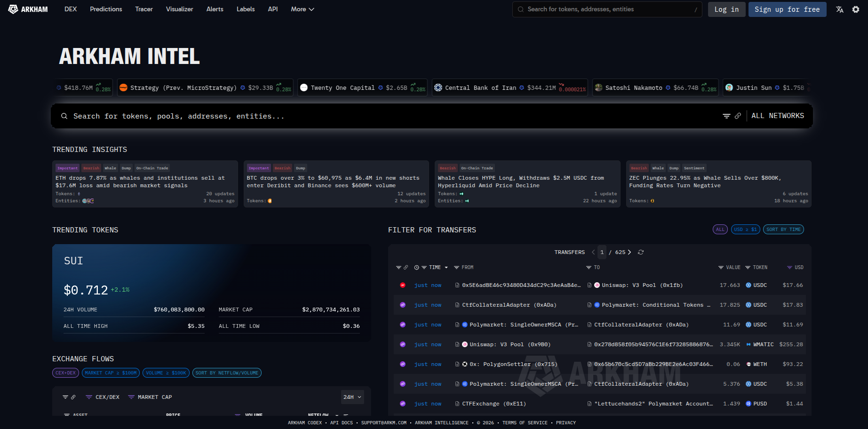The height and width of the screenshot is (429, 868).
Task: Open the API page
Action: coord(273,9)
